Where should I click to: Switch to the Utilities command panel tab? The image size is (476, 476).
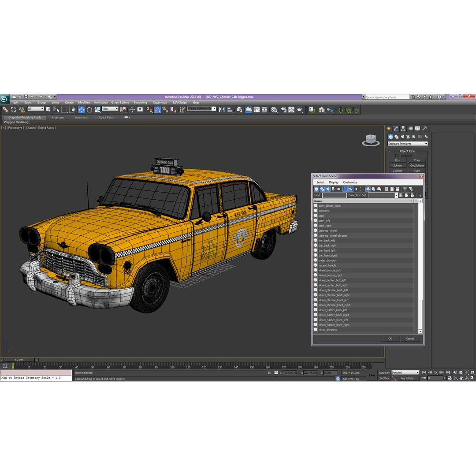(x=425, y=128)
